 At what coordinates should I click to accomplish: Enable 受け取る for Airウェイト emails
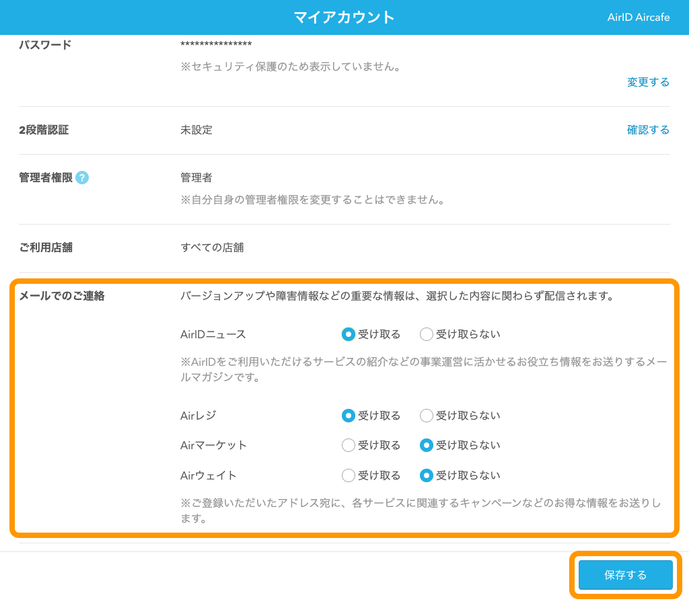pos(348,475)
